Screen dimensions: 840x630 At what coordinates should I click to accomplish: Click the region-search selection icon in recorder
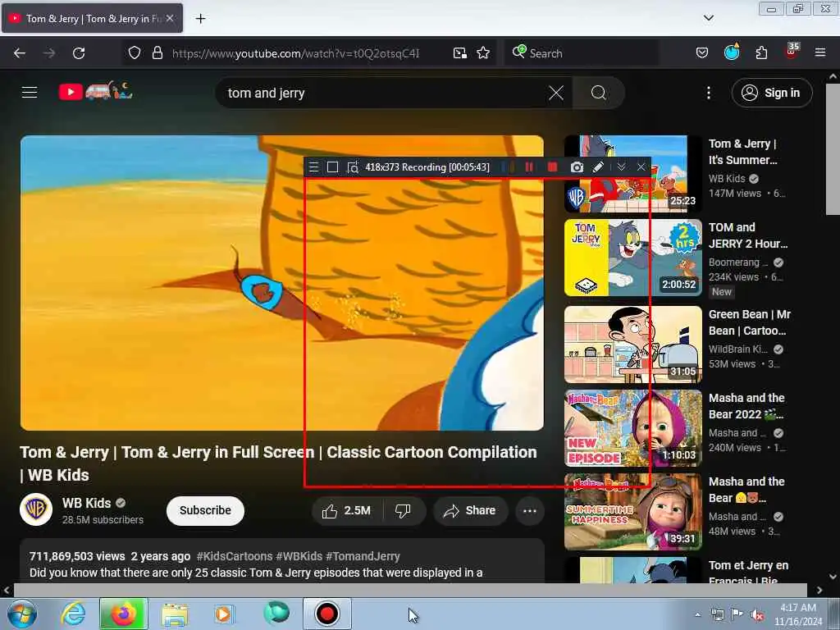pyautogui.click(x=353, y=167)
